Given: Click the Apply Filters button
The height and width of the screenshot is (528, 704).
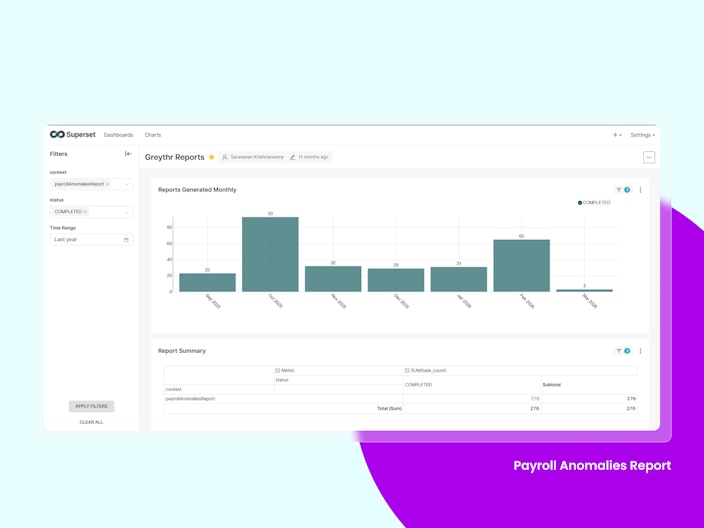Looking at the screenshot, I should (92, 406).
